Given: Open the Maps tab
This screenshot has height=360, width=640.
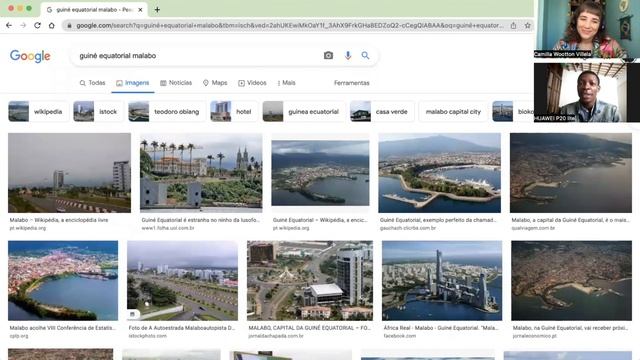Looking at the screenshot, I should tap(215, 83).
